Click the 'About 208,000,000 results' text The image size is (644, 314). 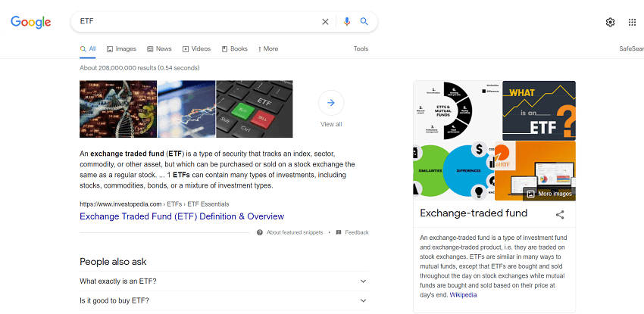tap(139, 68)
